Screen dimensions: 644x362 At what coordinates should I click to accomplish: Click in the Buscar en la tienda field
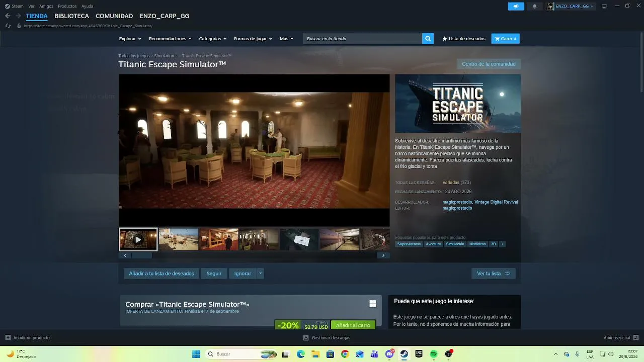pyautogui.click(x=362, y=39)
